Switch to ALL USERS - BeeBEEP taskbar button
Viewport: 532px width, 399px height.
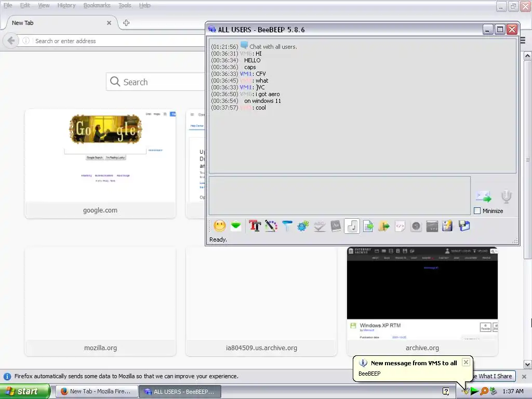pyautogui.click(x=180, y=391)
